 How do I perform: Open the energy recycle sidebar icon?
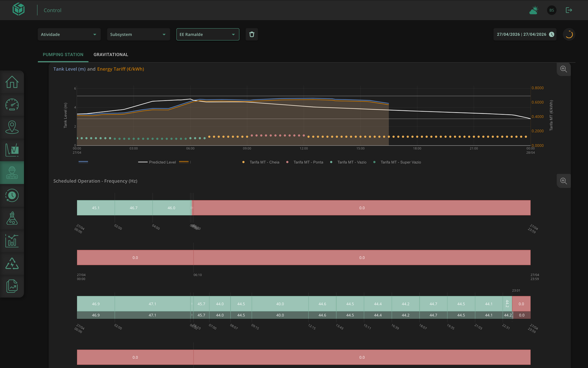point(12,263)
